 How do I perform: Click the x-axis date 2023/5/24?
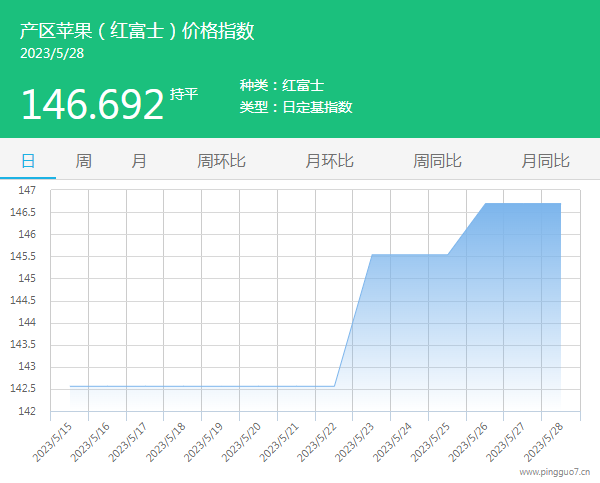393,442
